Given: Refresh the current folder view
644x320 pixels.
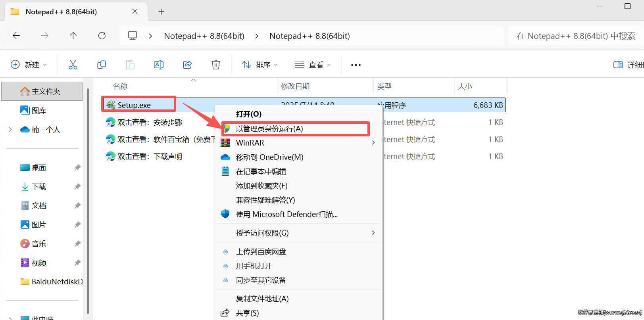Looking at the screenshot, I should point(102,36).
